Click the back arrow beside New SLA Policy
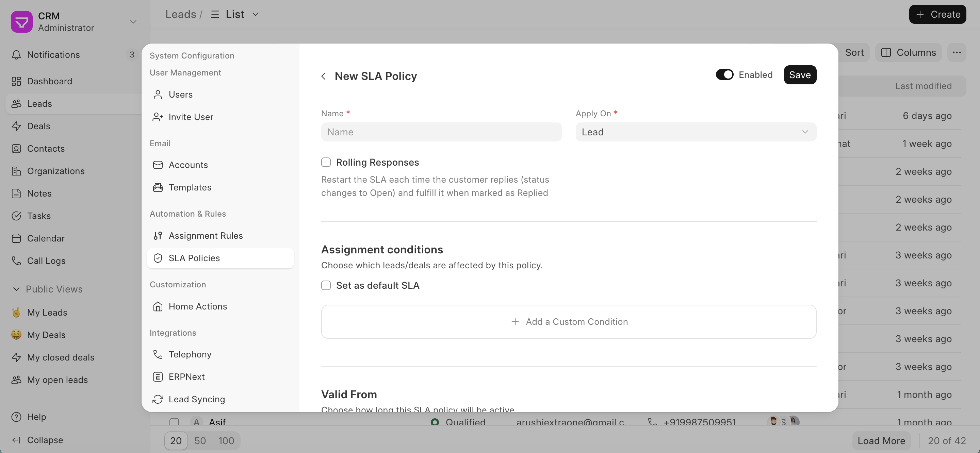Screen dimensions: 980x453 (323, 76)
